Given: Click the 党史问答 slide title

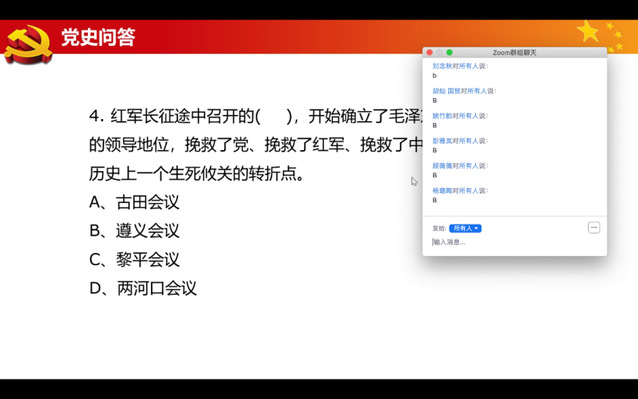Looking at the screenshot, I should coord(98,37).
